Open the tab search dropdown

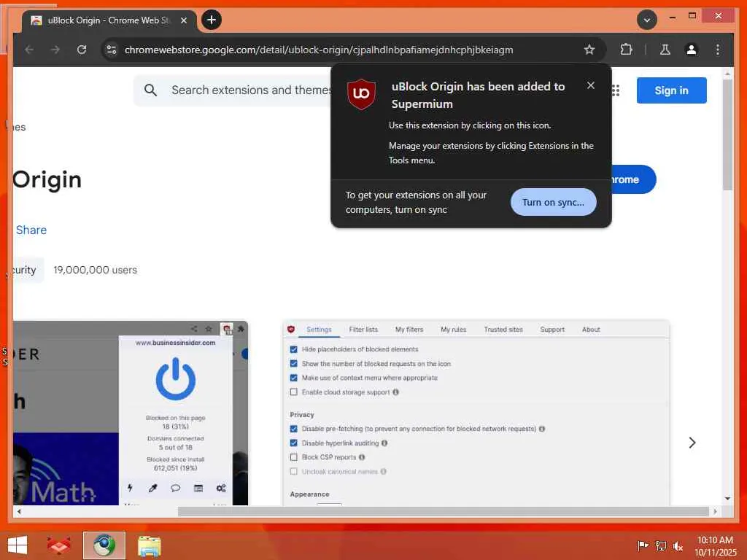point(647,20)
